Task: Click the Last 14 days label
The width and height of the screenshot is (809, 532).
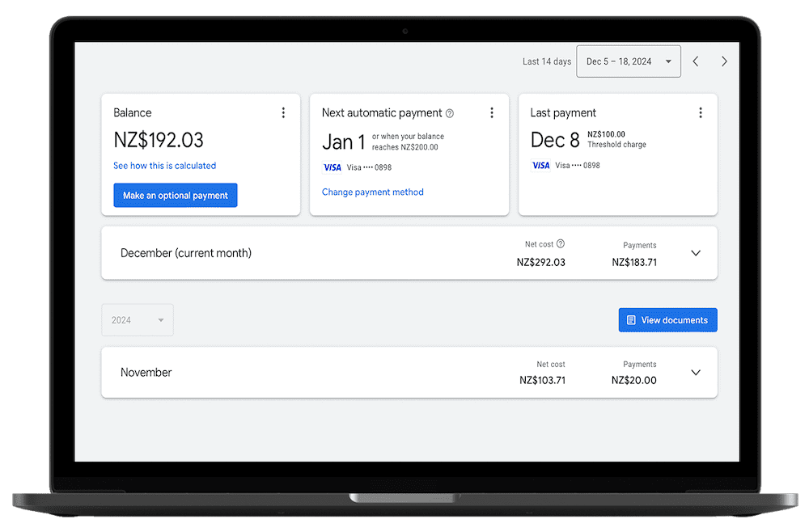Action: point(546,61)
